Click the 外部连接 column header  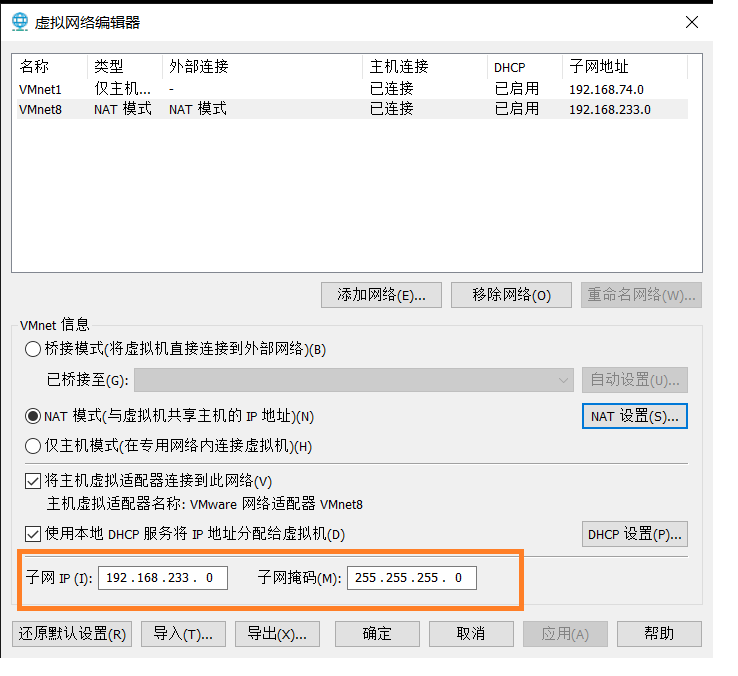point(262,67)
